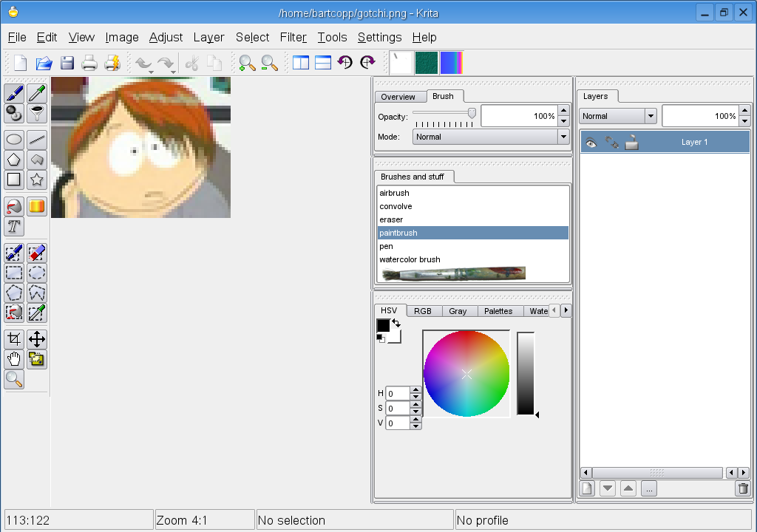This screenshot has height=532, width=757.
Task: Click the H hue input field
Action: click(x=398, y=393)
